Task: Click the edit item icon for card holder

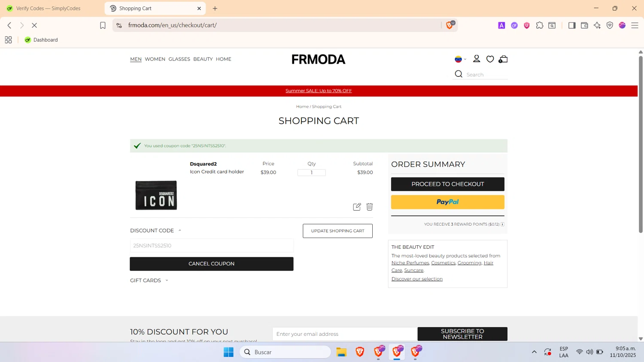Action: pos(357,207)
